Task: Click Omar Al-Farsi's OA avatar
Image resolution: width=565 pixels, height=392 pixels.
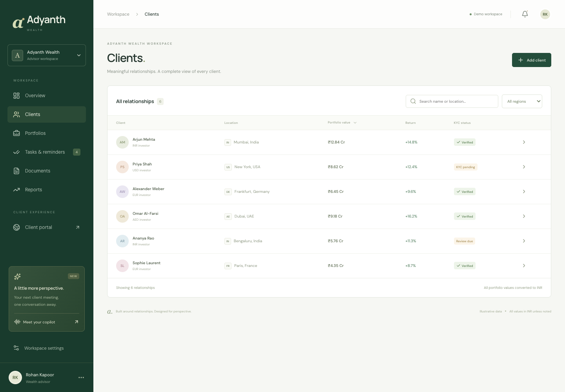Action: point(122,216)
